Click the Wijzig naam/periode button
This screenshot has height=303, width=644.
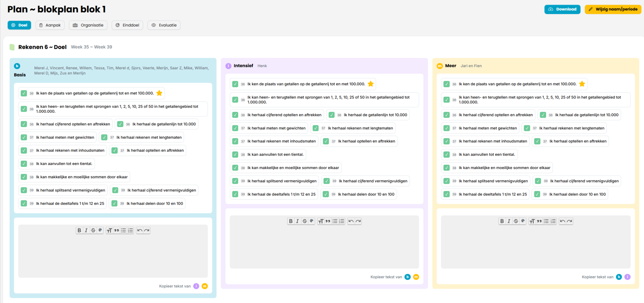coord(613,9)
